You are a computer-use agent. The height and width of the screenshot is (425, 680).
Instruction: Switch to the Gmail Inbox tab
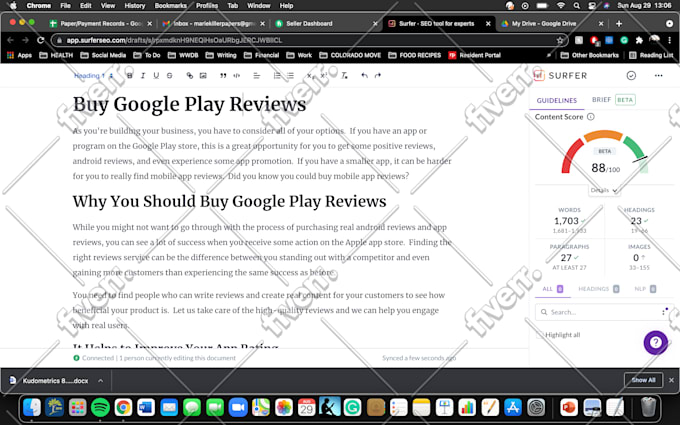[213, 23]
